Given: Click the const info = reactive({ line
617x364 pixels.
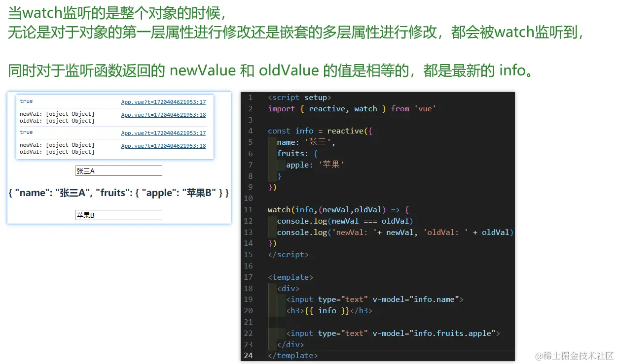Looking at the screenshot, I should pos(320,131).
